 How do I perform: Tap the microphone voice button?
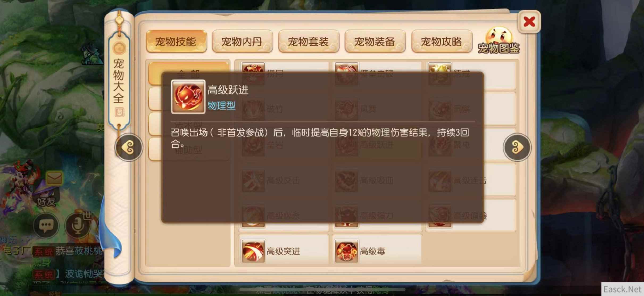point(77,225)
